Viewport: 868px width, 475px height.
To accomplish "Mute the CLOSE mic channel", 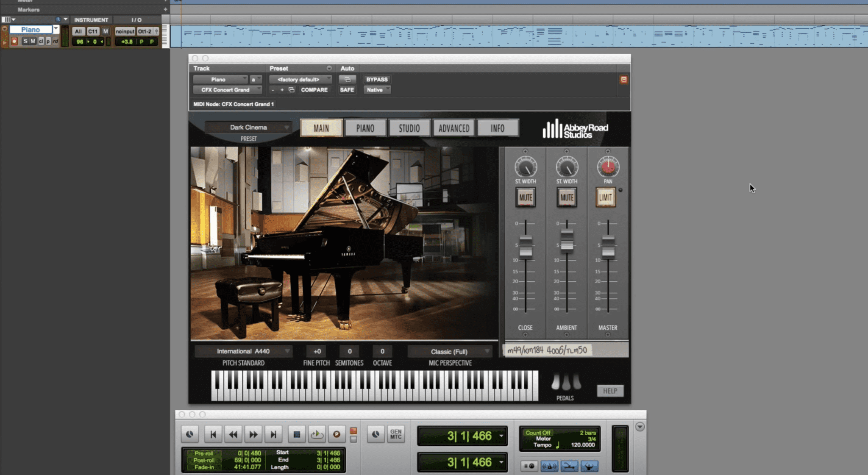I will pos(526,197).
